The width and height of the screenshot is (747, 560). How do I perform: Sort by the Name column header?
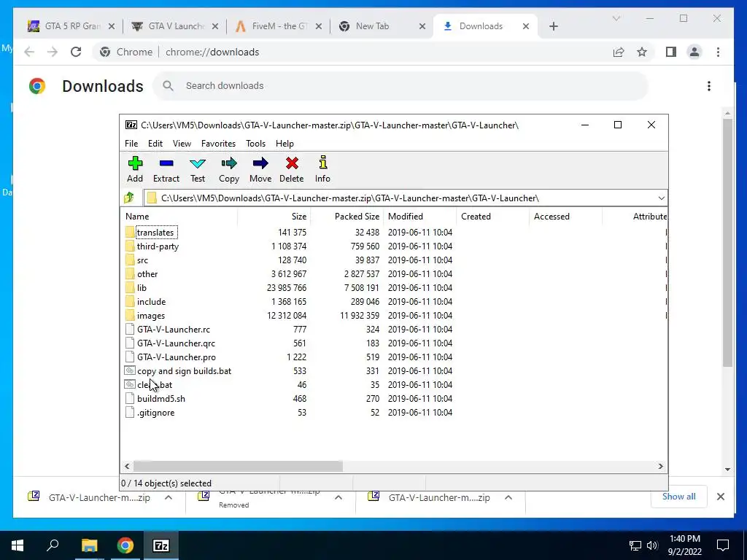click(179, 216)
